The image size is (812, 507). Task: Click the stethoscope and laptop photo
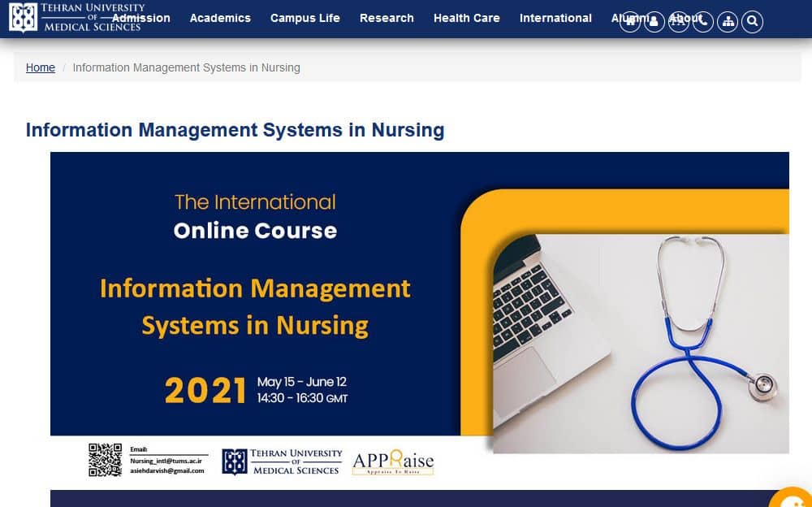click(x=640, y=341)
